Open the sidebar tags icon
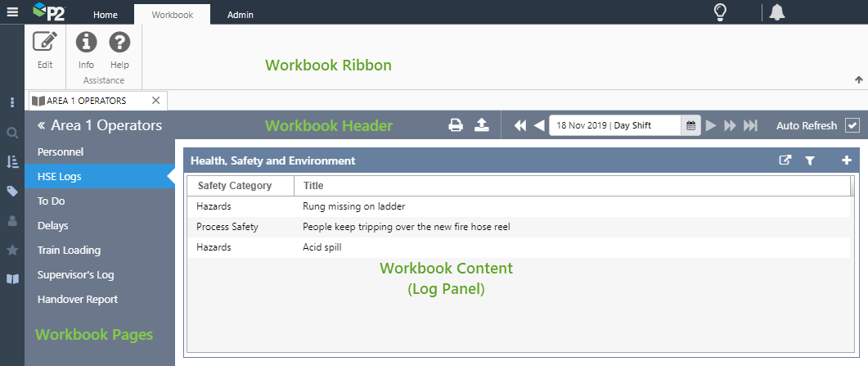Viewport: 868px width, 366px height. pos(12,192)
